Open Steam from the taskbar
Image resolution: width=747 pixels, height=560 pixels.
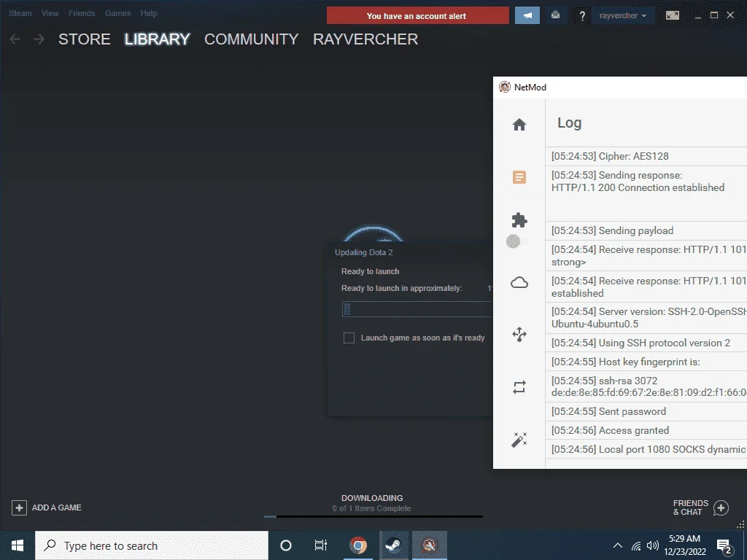(x=393, y=545)
